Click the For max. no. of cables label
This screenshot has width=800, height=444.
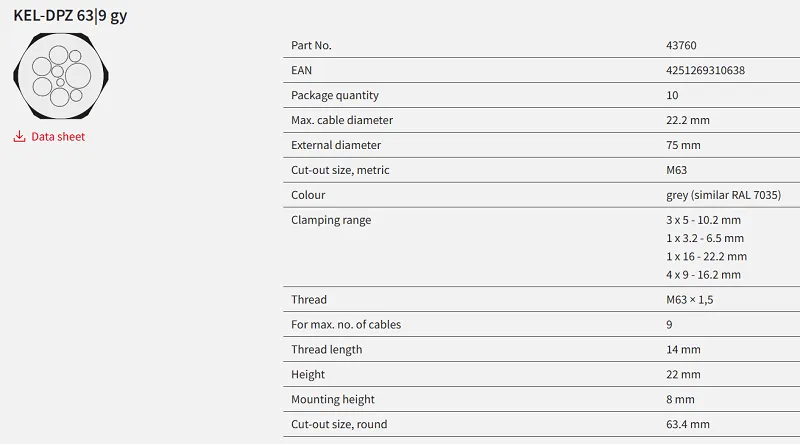[x=346, y=325]
